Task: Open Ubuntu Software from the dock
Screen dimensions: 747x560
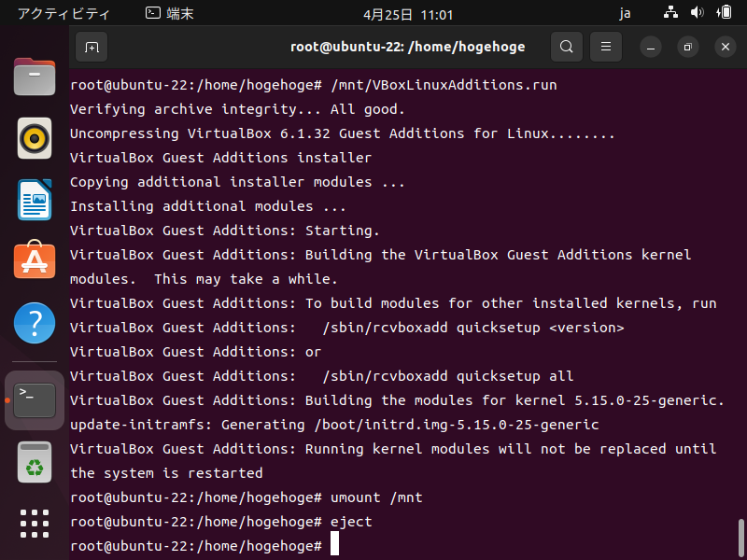Action: 35,260
